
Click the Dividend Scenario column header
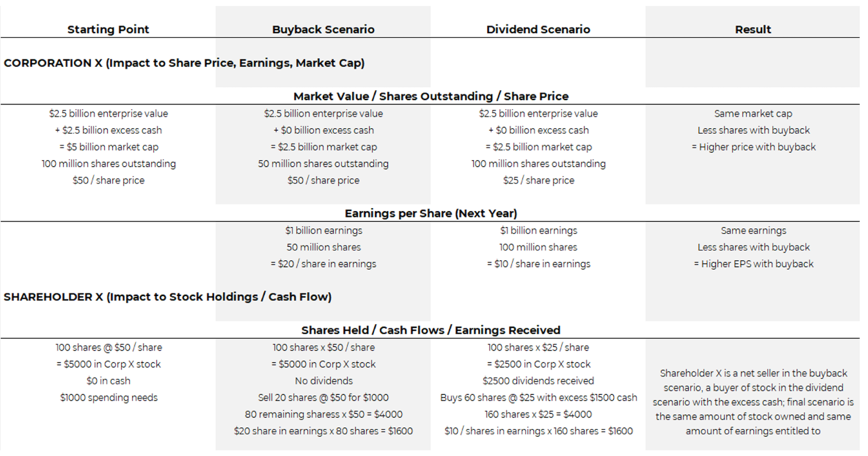[538, 29]
